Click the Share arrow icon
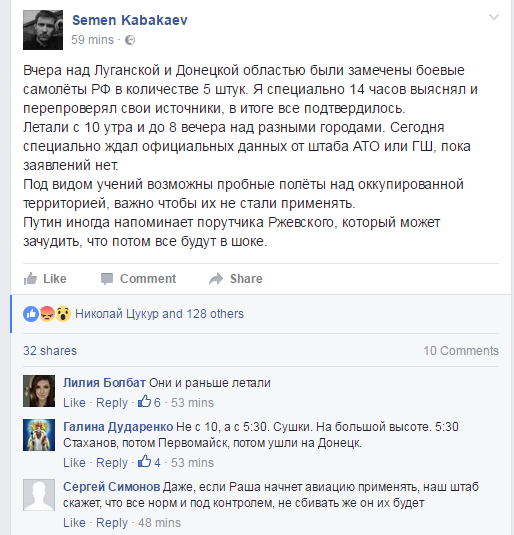The width and height of the screenshot is (514, 535). [216, 279]
